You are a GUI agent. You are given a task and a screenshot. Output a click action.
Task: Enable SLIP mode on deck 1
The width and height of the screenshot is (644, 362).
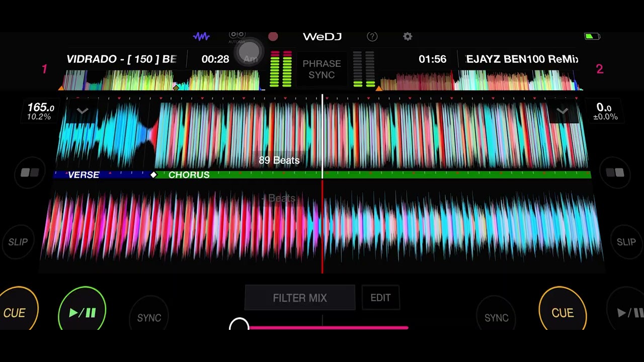(x=18, y=242)
